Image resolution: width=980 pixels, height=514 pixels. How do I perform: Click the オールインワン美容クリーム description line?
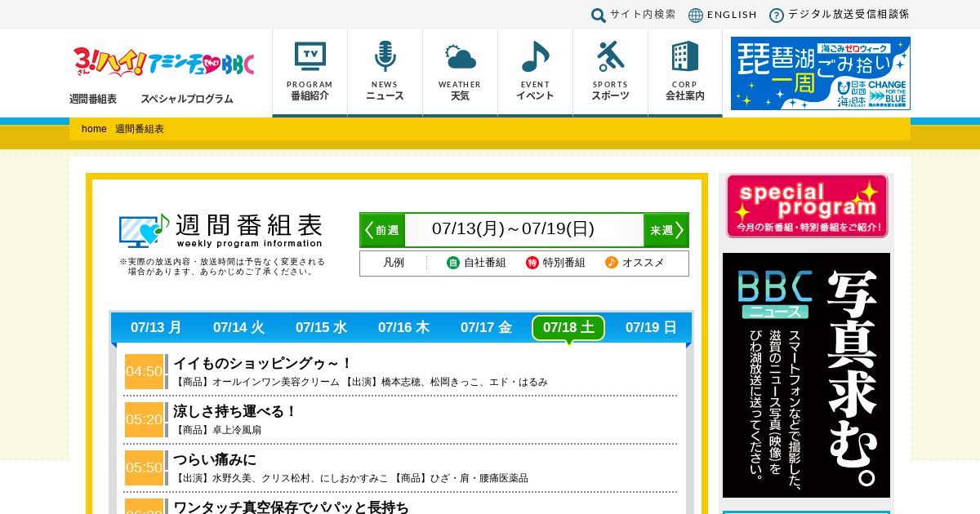(x=360, y=382)
